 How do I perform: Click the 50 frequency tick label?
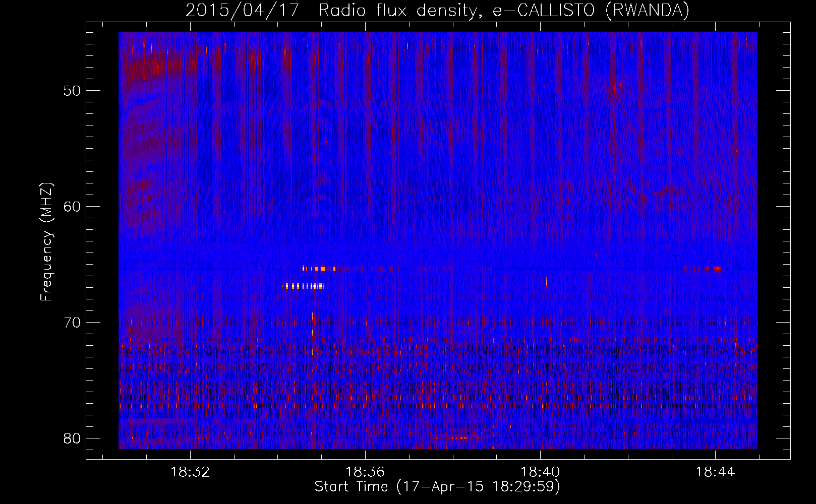pyautogui.click(x=73, y=91)
